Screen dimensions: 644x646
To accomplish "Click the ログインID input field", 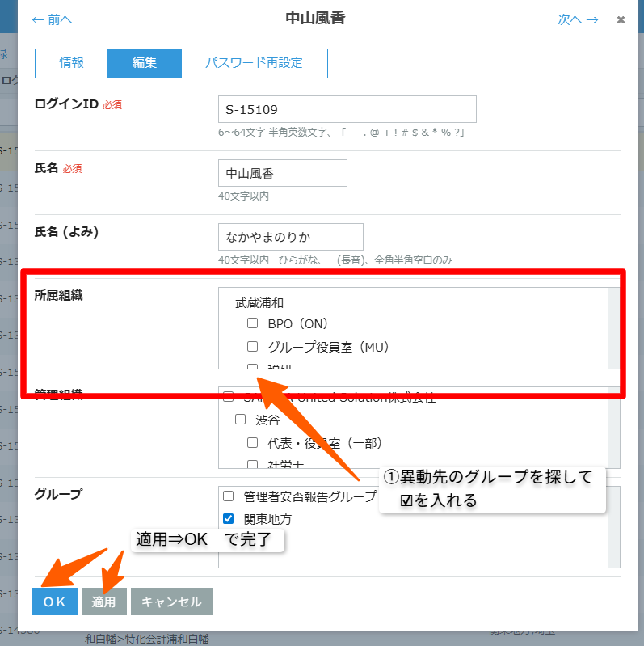I will point(347,109).
